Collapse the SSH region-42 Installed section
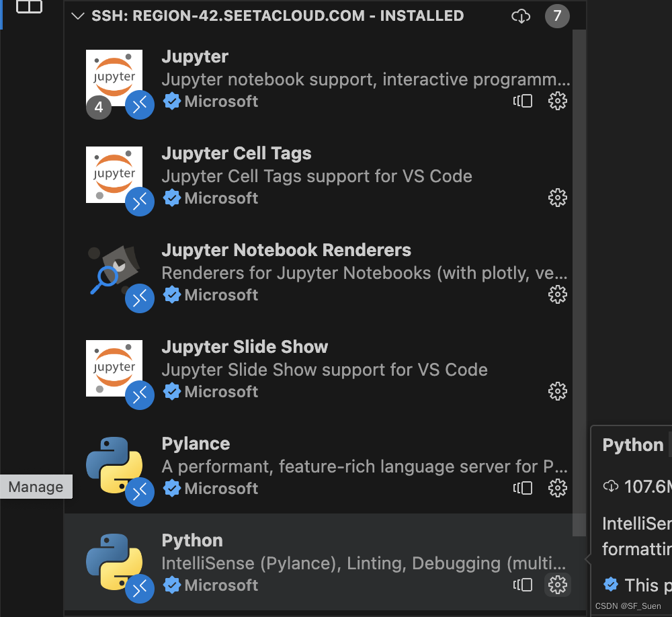Screen dimensions: 672x617 77,16
